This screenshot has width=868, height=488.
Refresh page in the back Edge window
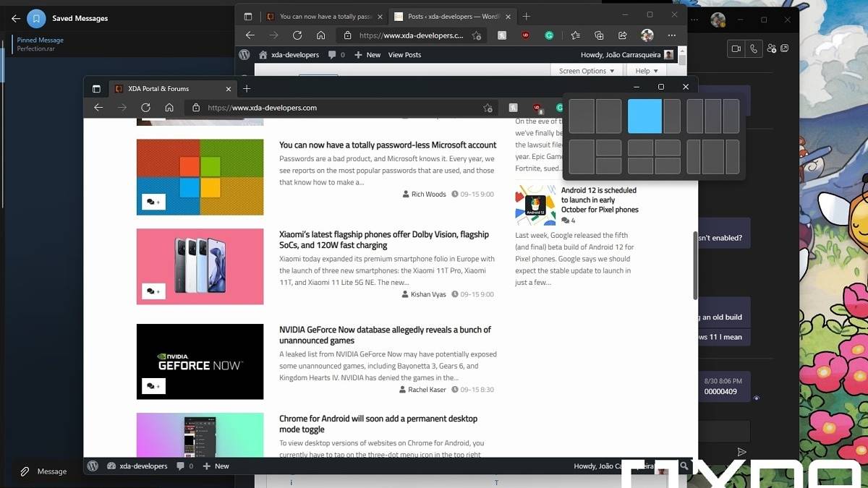coord(297,35)
